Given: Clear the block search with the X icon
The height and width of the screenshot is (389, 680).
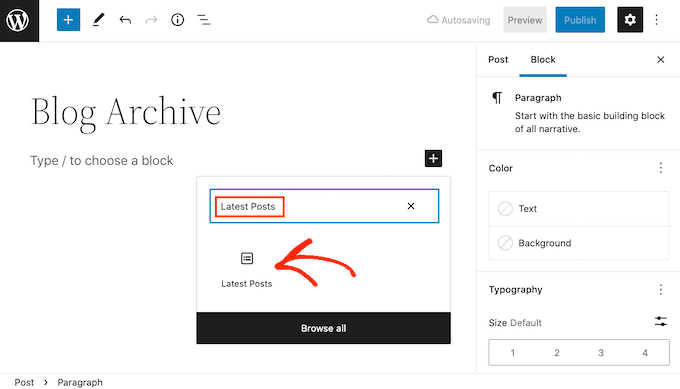Looking at the screenshot, I should pos(411,206).
